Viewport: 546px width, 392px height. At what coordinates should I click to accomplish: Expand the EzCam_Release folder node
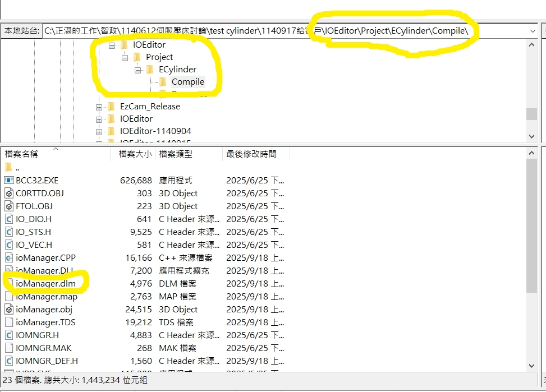click(x=99, y=107)
